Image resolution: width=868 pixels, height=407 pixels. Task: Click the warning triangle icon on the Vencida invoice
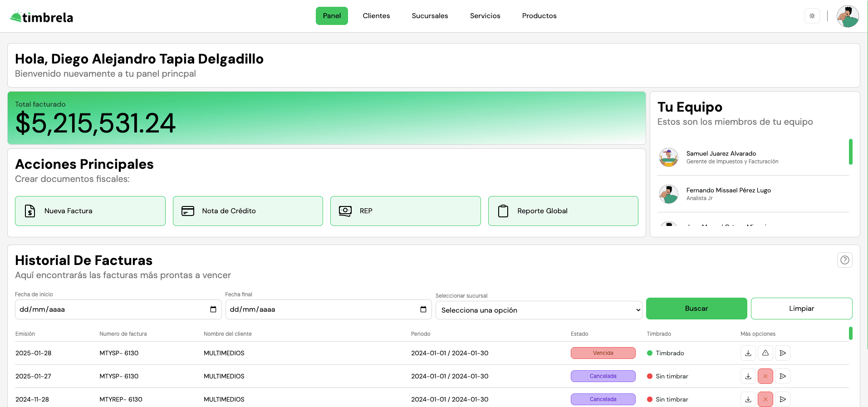765,353
